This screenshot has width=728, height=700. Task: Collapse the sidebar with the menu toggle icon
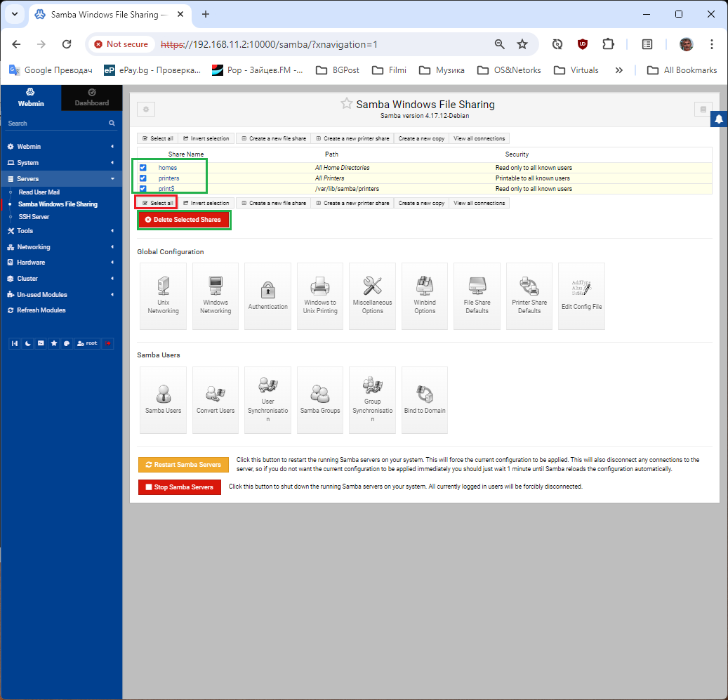[15, 343]
